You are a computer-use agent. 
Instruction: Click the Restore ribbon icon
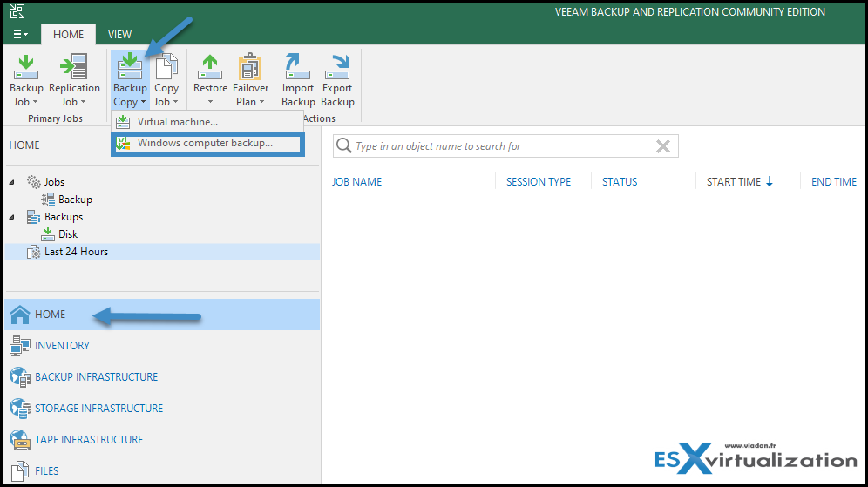[210, 67]
